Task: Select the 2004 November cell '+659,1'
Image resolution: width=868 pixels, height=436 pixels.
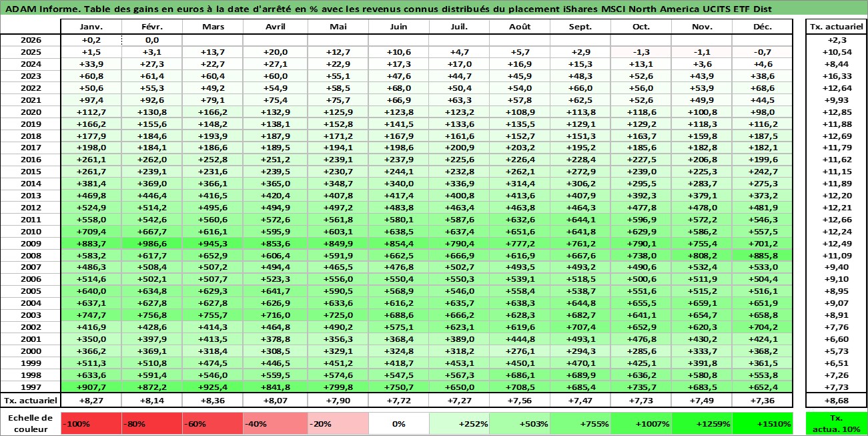Action: coord(701,303)
